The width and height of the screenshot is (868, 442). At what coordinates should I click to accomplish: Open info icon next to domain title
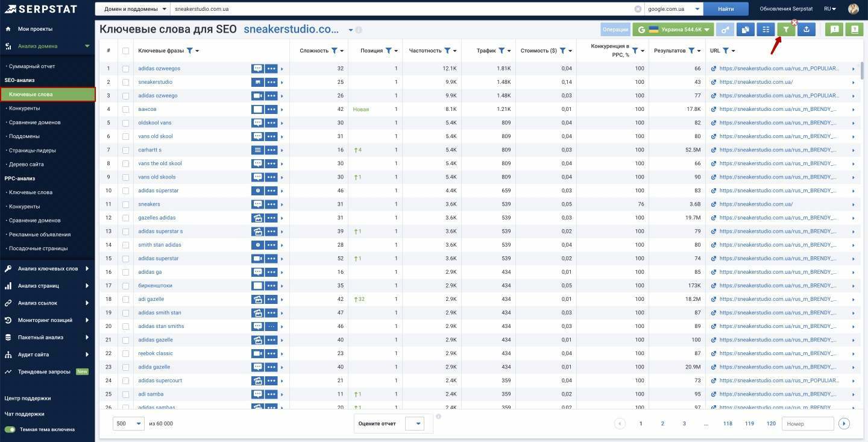[x=359, y=30]
